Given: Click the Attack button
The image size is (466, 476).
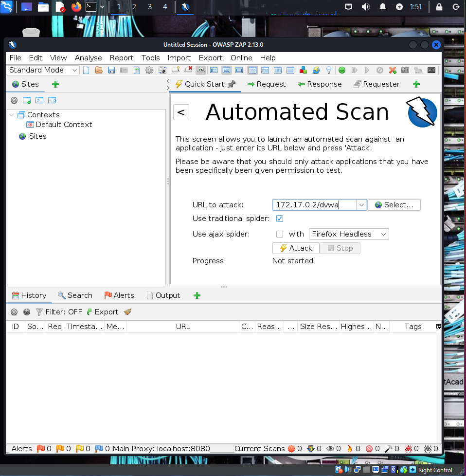Looking at the screenshot, I should point(296,248).
